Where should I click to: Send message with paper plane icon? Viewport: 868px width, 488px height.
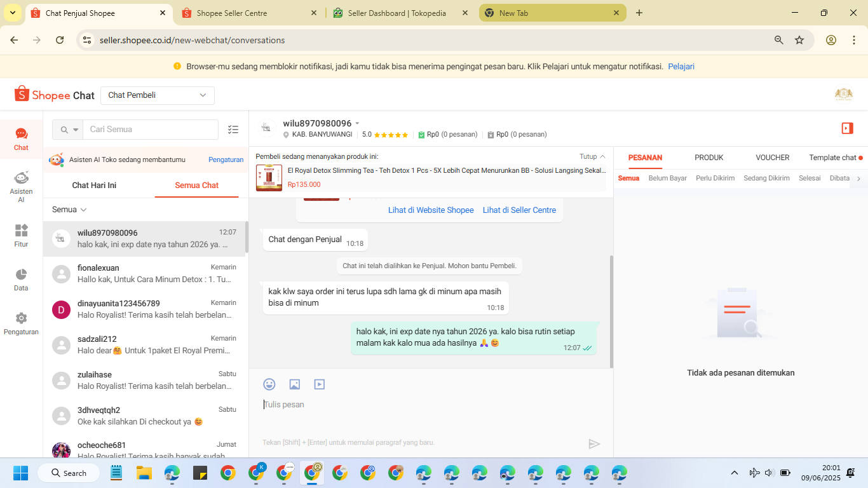coord(594,444)
